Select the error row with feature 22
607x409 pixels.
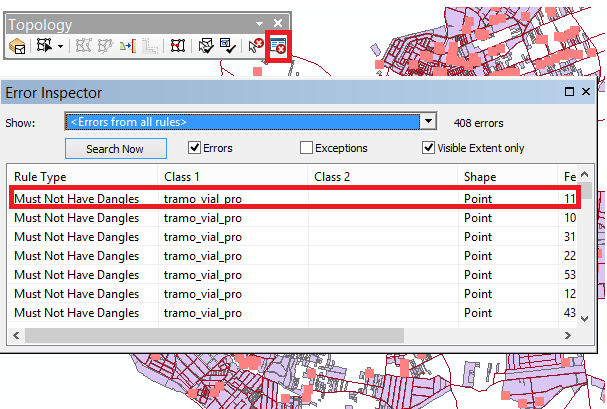click(x=293, y=256)
